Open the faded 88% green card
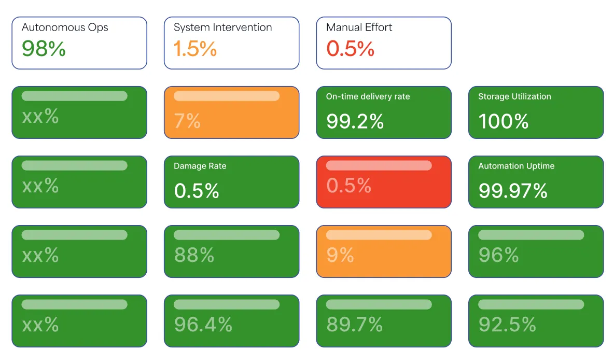 click(231, 251)
